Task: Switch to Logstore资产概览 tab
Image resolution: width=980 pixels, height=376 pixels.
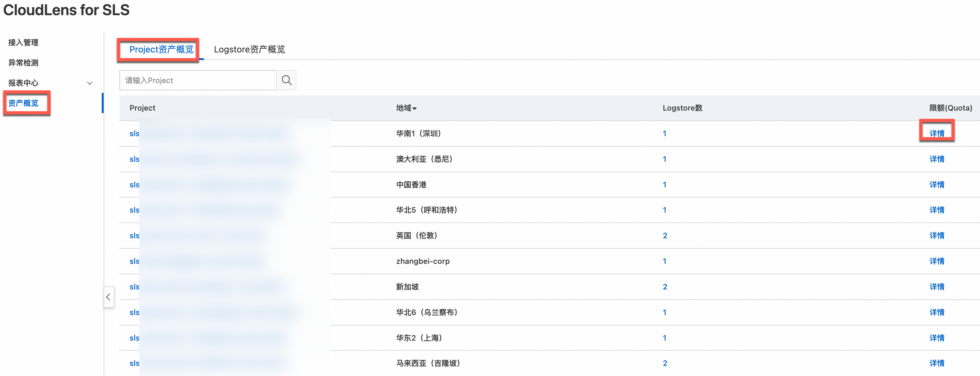Action: click(x=249, y=50)
